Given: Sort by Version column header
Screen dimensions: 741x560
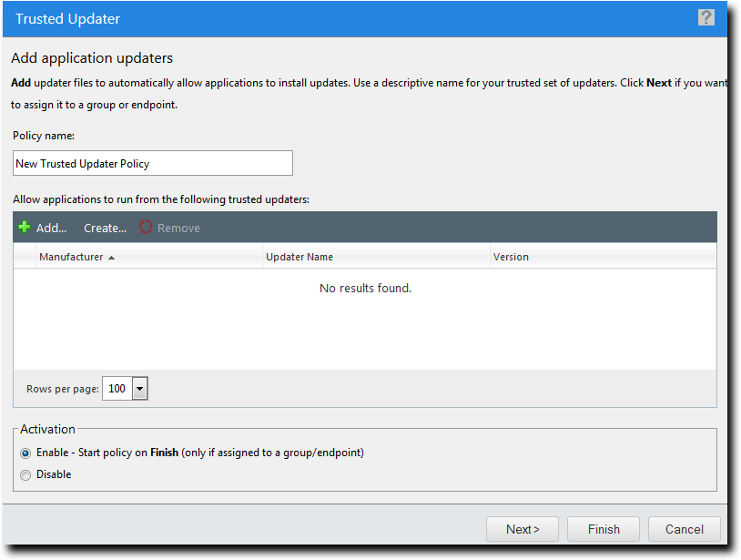Looking at the screenshot, I should 511,257.
